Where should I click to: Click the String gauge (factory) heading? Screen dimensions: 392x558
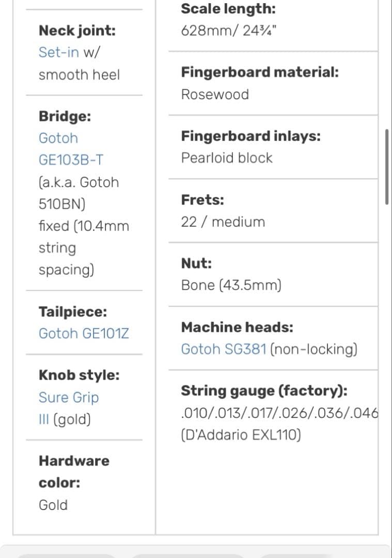click(264, 391)
